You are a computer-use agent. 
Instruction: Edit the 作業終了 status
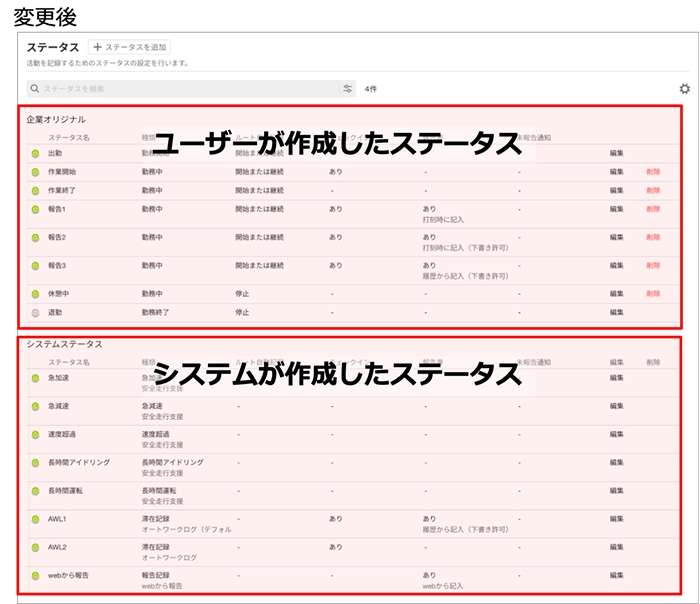617,191
